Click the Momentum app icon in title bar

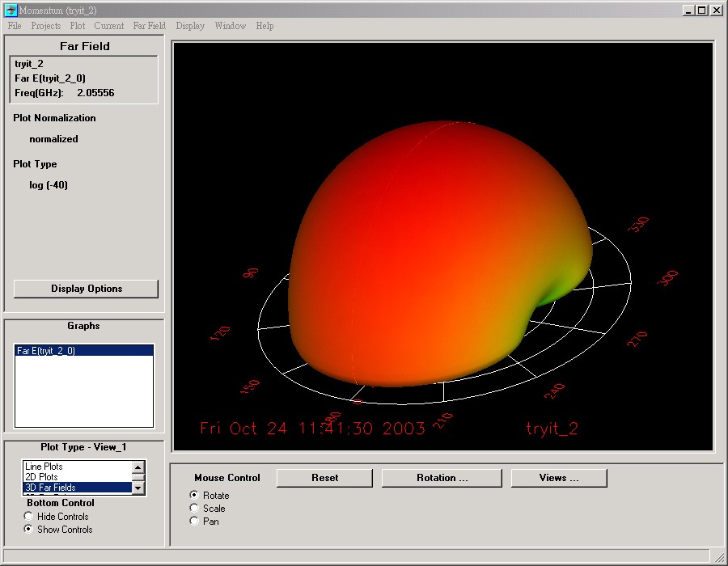11,10
